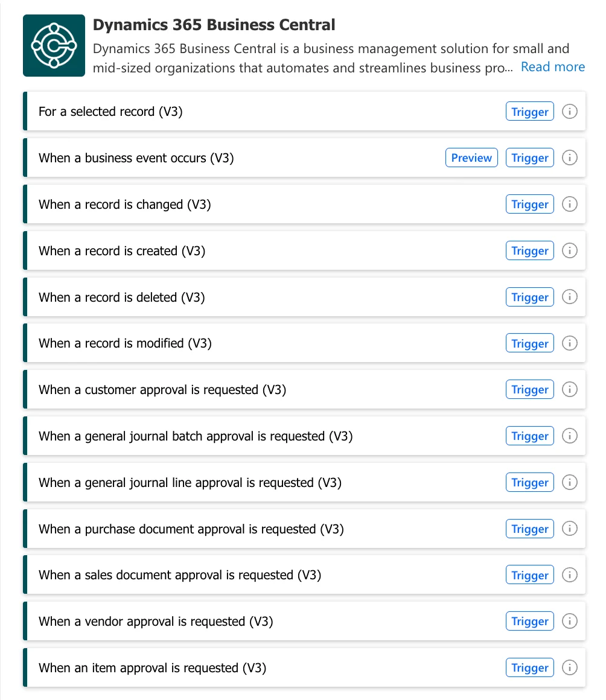The width and height of the screenshot is (606, 700).
Task: Click Trigger for purchase document approval
Action: pos(529,529)
